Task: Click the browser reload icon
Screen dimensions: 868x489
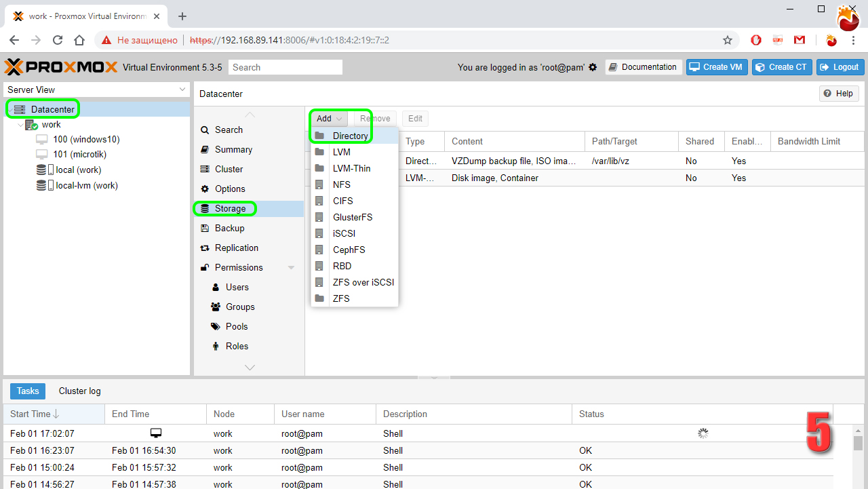Action: pyautogui.click(x=58, y=40)
